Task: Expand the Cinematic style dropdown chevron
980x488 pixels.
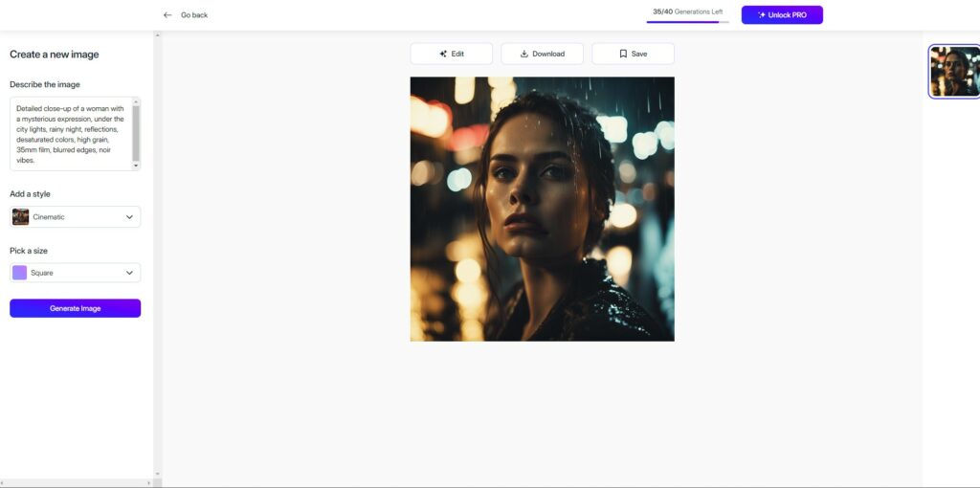Action: [x=130, y=217]
